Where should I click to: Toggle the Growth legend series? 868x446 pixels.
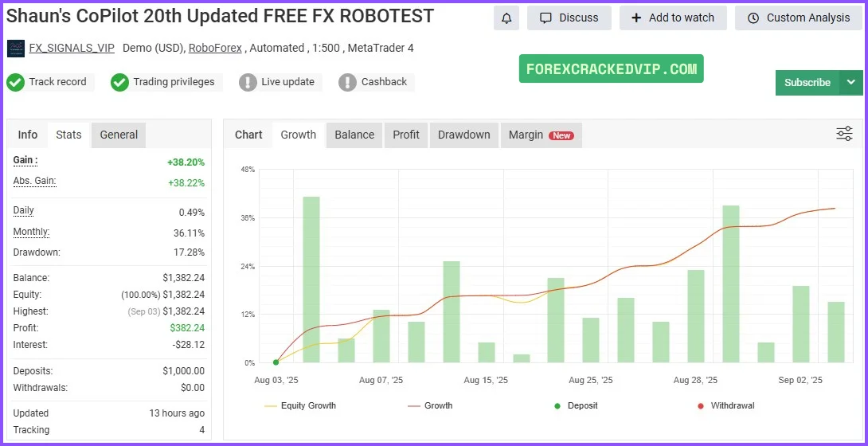tap(430, 405)
